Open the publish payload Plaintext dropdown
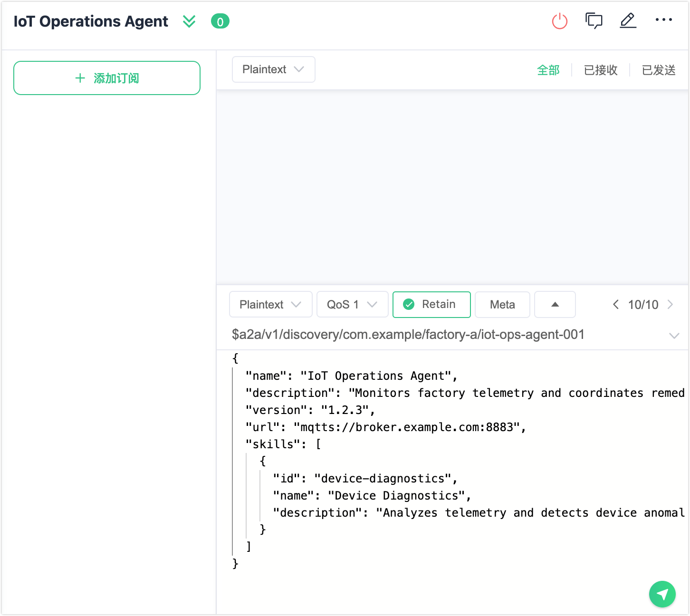The image size is (690, 616). point(270,304)
